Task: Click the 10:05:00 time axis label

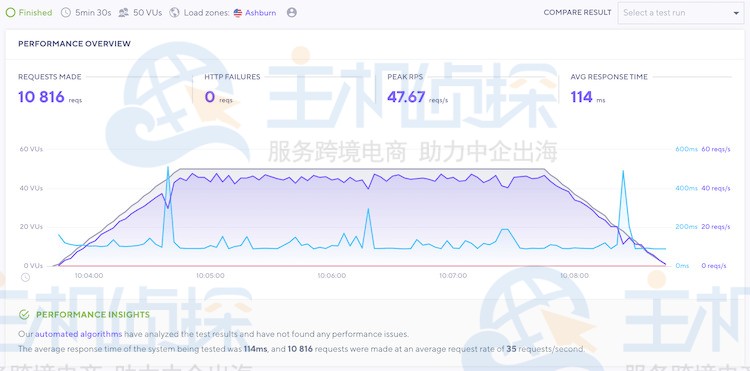Action: click(x=210, y=276)
